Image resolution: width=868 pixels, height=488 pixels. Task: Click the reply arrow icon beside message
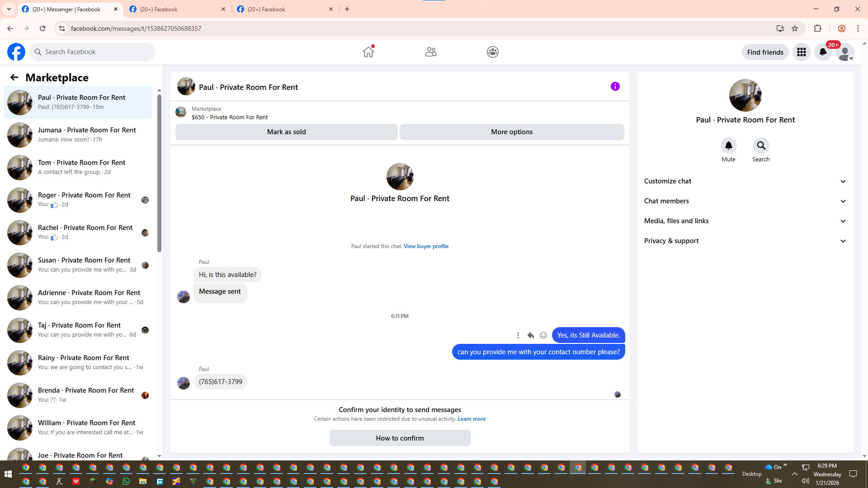(531, 335)
